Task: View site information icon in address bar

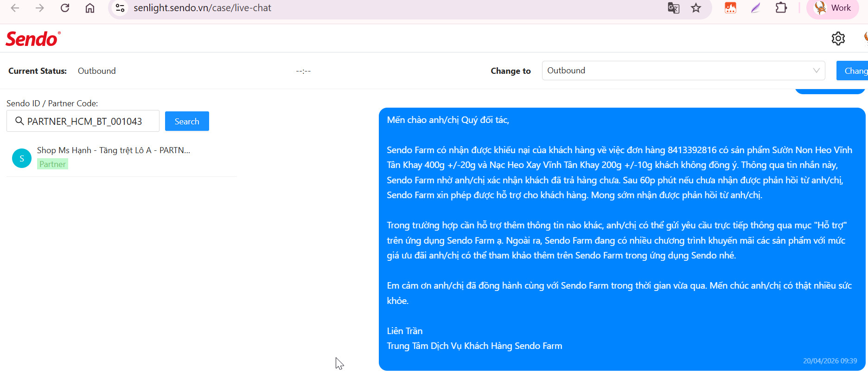Action: [120, 8]
